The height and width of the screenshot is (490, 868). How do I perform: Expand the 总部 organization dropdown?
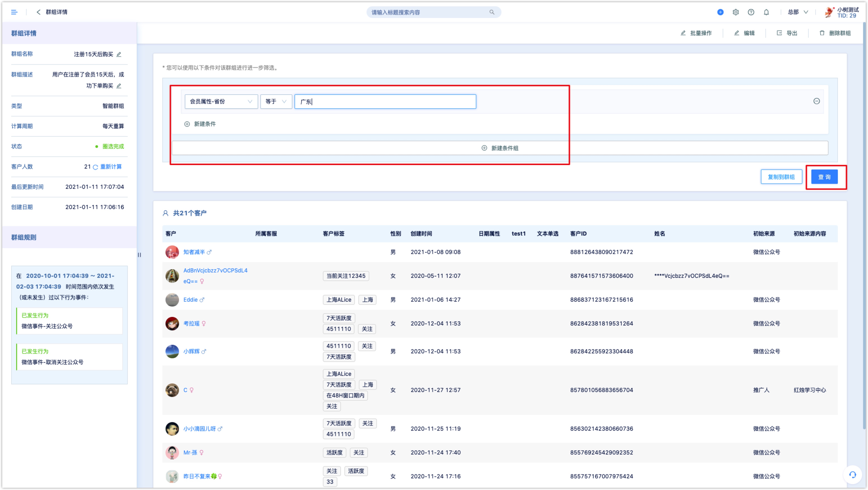pos(798,12)
